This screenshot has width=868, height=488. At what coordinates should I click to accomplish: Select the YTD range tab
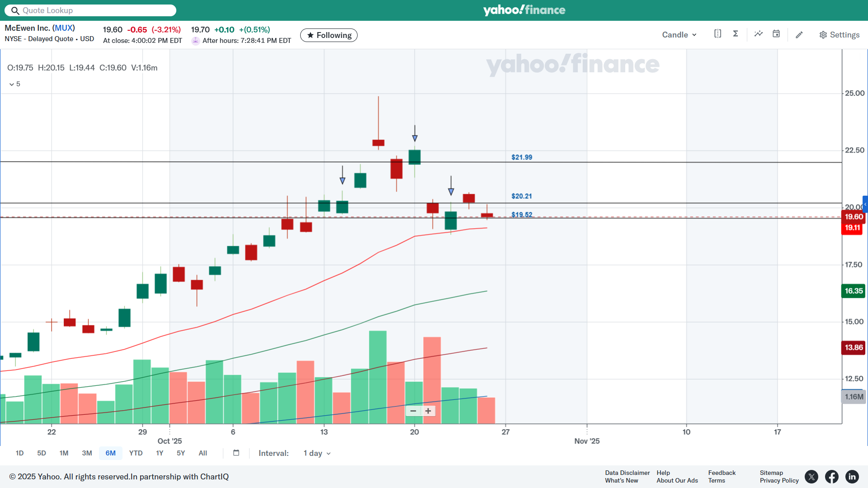click(136, 453)
